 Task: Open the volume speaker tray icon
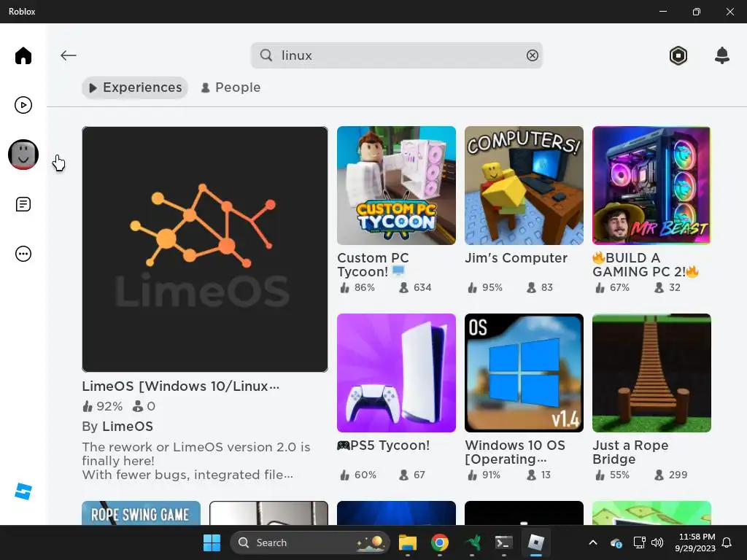pos(657,542)
